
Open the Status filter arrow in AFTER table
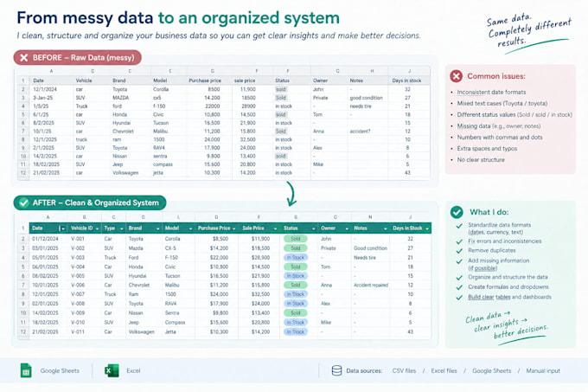[x=314, y=228]
